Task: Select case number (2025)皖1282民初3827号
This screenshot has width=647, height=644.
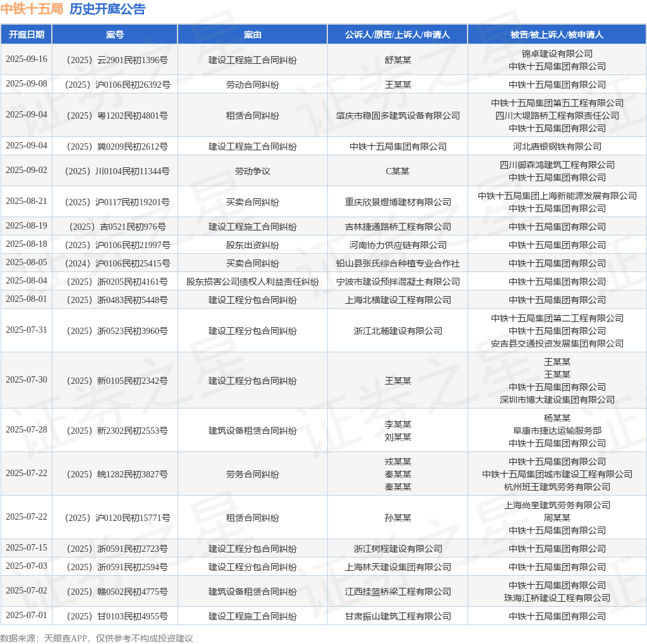Action: tap(117, 475)
